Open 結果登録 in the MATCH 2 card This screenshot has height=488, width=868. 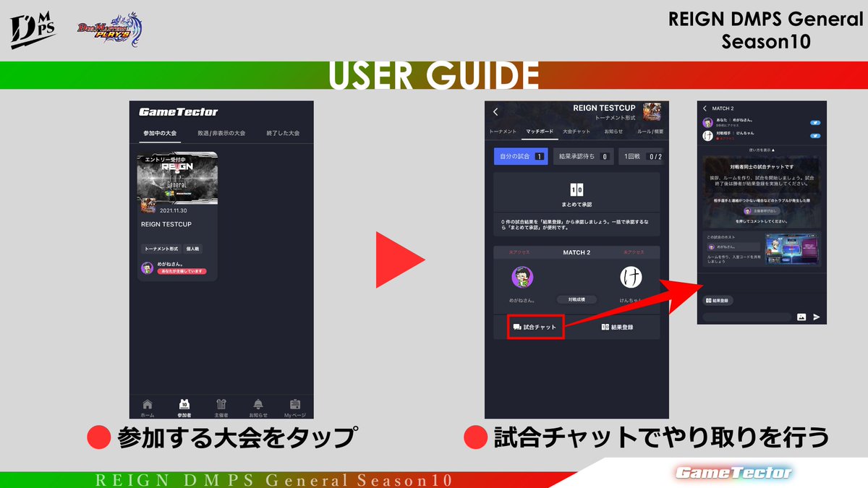tap(618, 327)
